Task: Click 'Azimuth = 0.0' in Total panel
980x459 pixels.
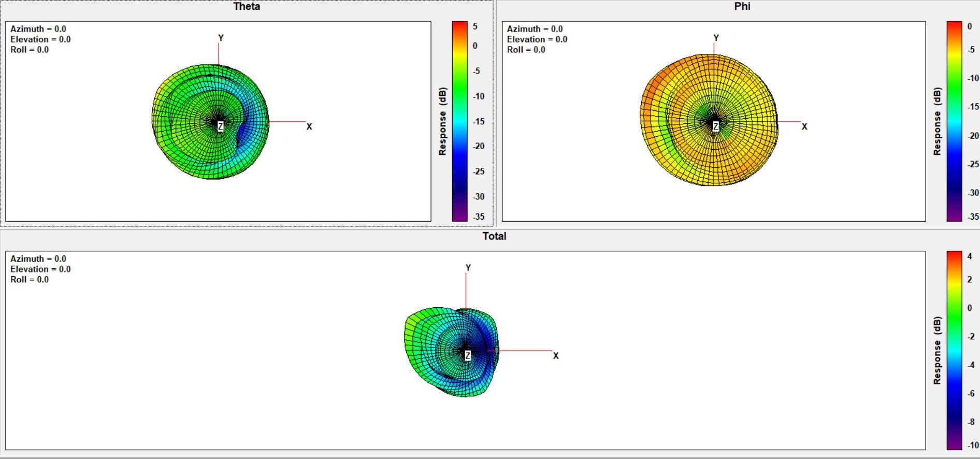Action: click(x=38, y=259)
